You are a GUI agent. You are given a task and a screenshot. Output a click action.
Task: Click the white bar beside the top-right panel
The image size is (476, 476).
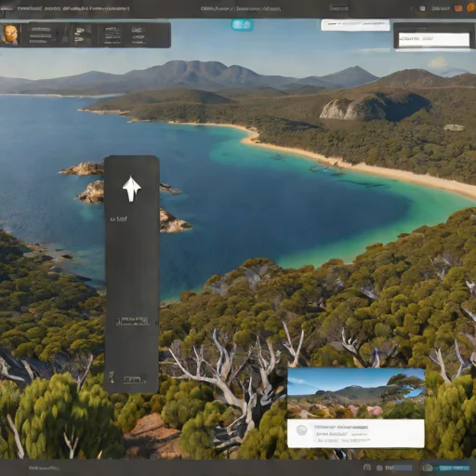coord(355,25)
